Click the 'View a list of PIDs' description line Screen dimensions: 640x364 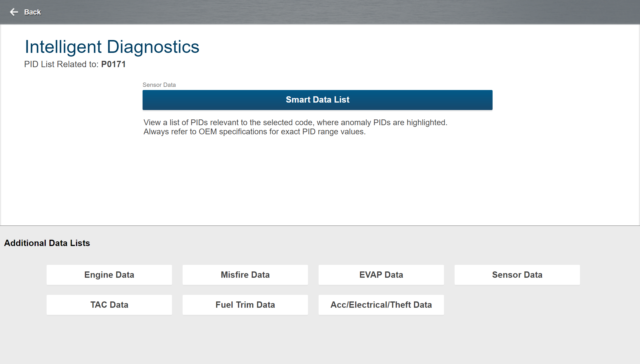(295, 123)
